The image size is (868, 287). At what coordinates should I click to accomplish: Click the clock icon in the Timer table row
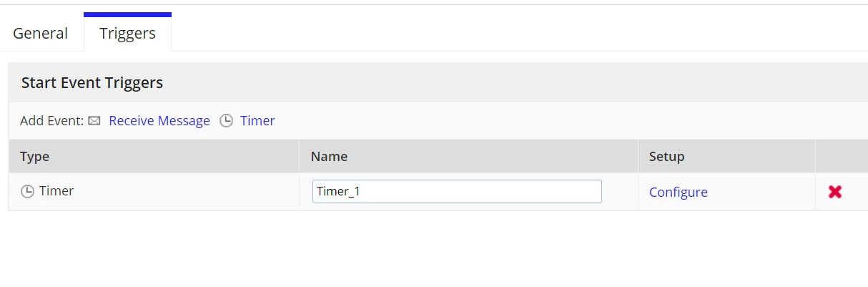(x=27, y=192)
